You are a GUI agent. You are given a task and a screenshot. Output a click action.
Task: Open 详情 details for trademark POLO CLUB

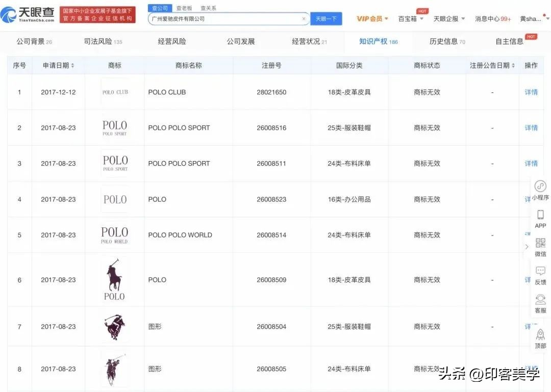[x=531, y=92]
